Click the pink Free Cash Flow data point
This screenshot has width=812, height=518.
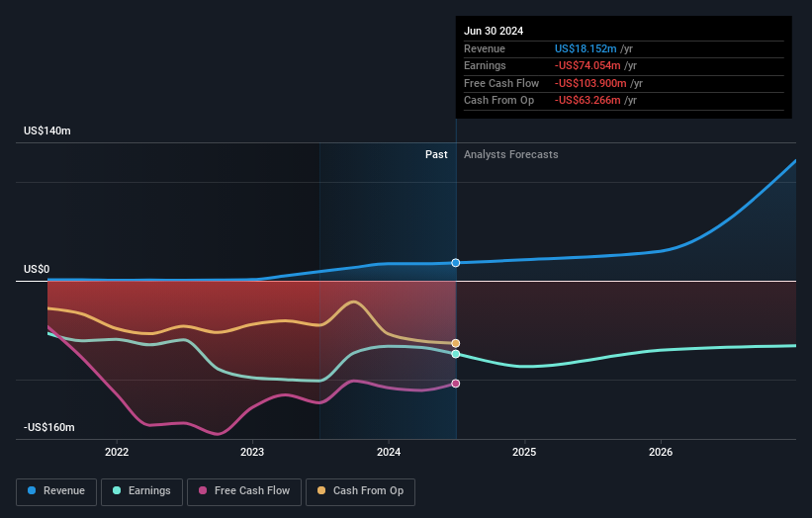point(456,384)
